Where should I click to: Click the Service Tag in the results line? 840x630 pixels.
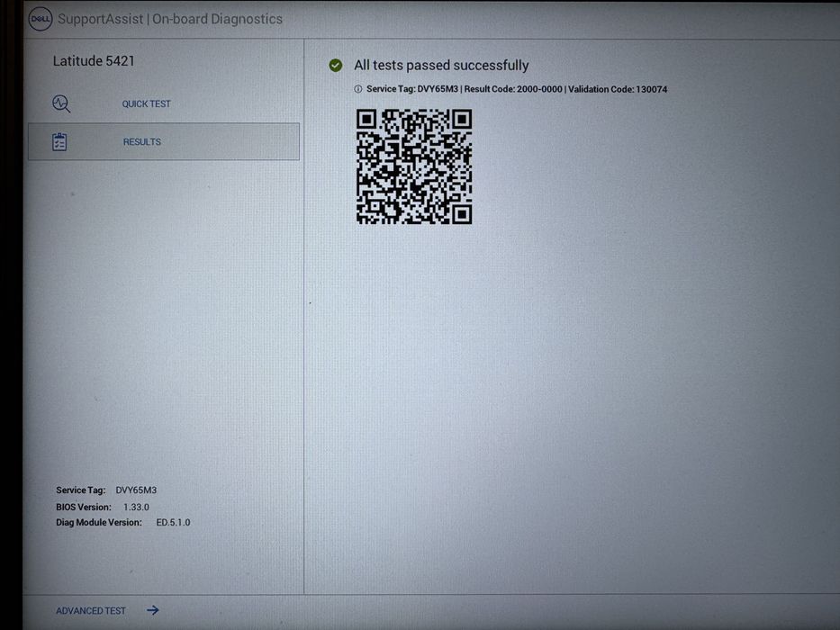[412, 89]
